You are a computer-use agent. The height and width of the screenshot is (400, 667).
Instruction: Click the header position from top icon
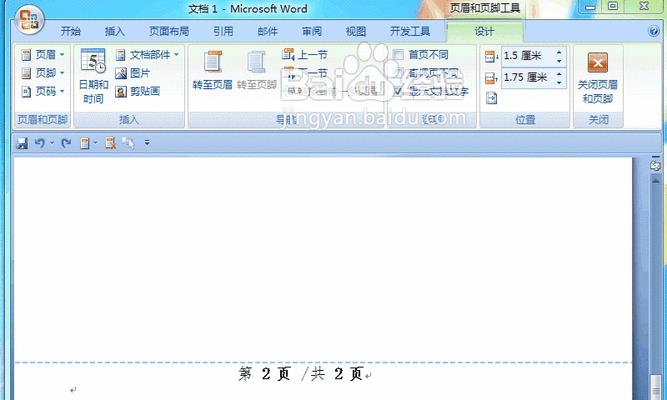(491, 56)
